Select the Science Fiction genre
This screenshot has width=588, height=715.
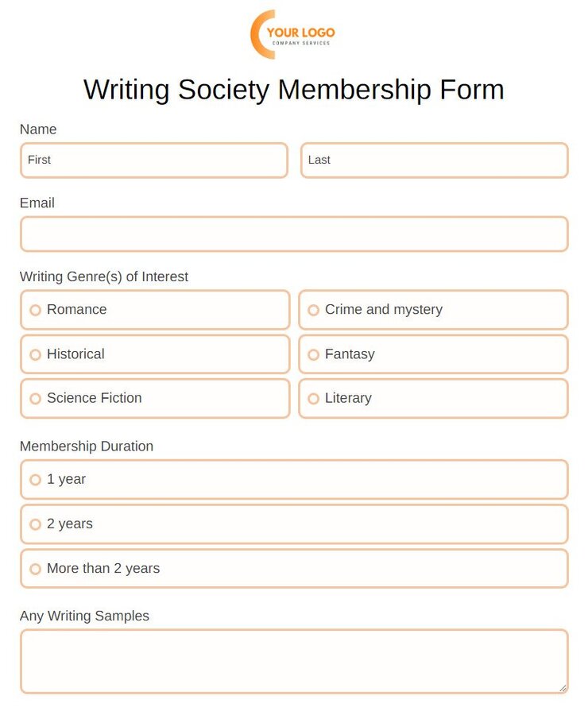coord(35,398)
